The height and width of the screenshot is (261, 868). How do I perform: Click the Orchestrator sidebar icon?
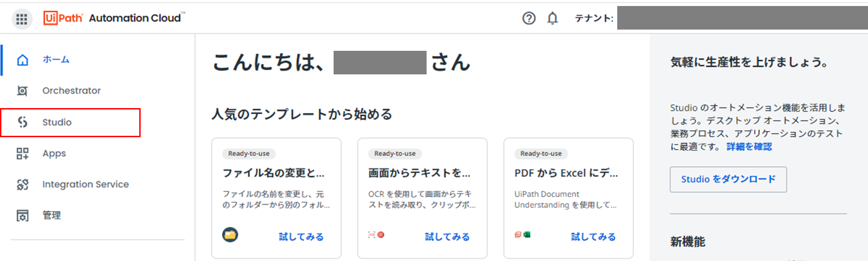(22, 91)
